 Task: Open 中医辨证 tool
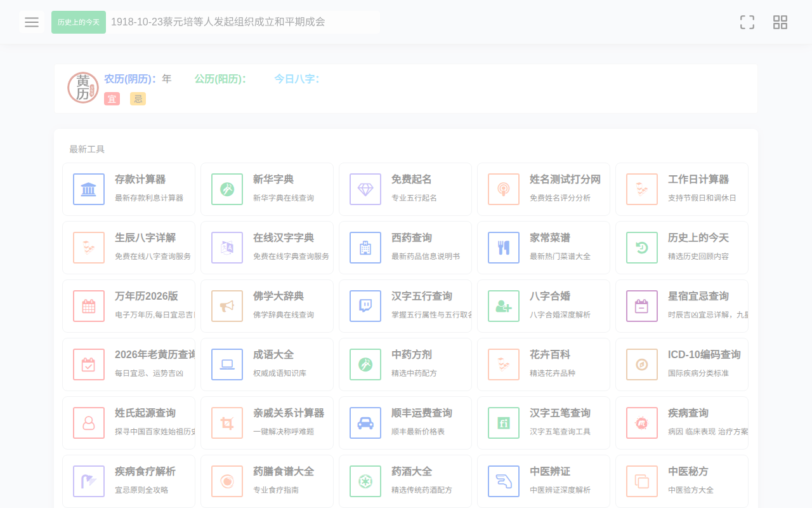click(544, 481)
